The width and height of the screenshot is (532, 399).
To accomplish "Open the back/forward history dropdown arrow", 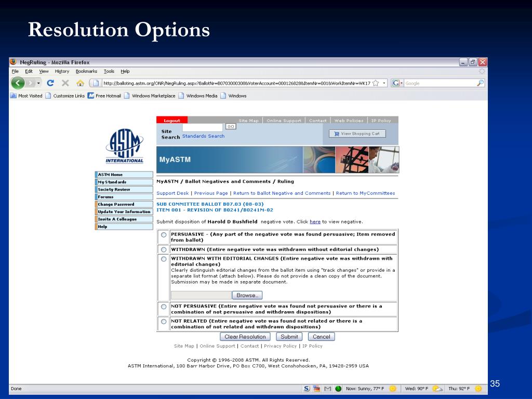I will coord(38,83).
